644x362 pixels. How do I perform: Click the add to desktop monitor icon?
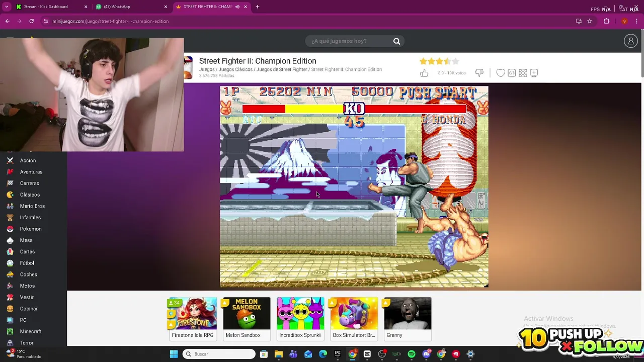(x=534, y=73)
